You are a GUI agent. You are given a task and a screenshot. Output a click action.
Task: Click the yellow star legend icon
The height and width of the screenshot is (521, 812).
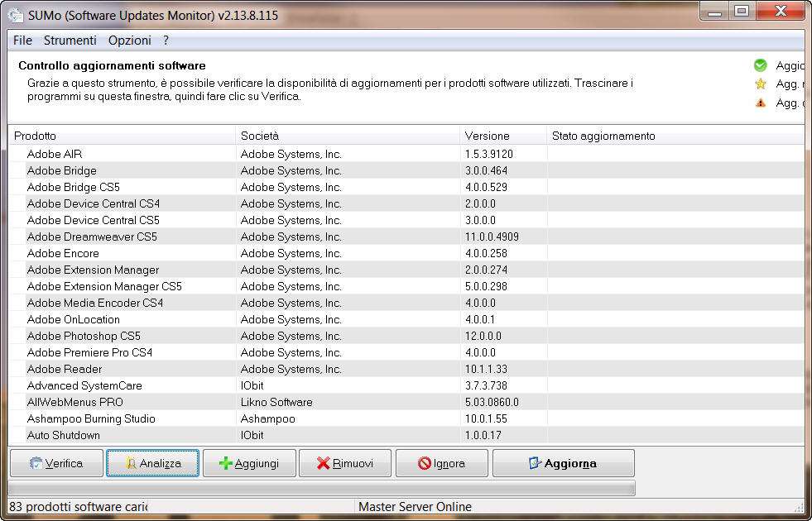pyautogui.click(x=760, y=84)
